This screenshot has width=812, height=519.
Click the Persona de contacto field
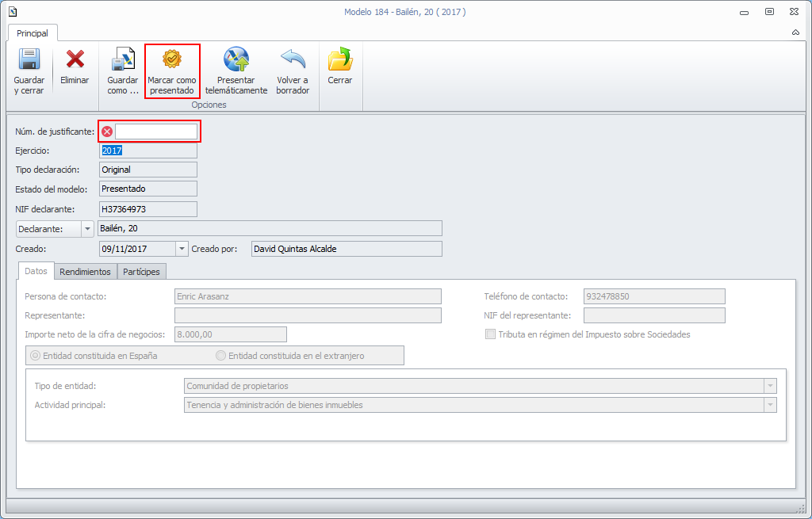(x=308, y=296)
